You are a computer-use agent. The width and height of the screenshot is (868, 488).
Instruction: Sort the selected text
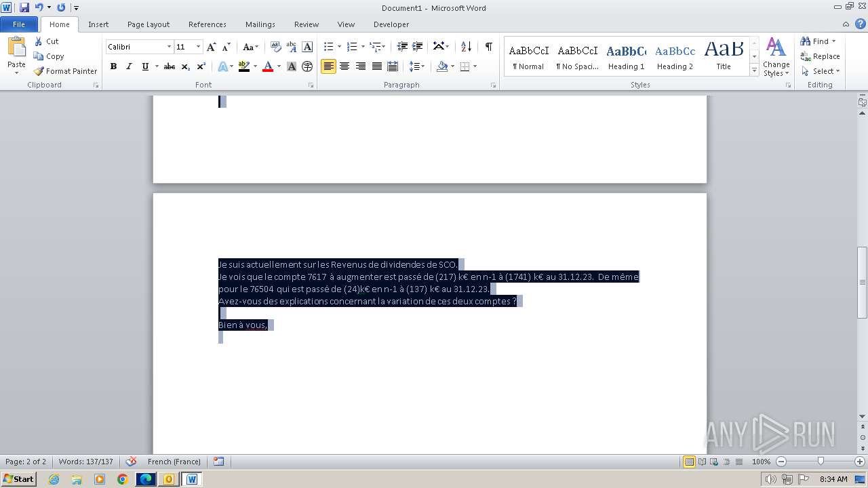coord(466,47)
